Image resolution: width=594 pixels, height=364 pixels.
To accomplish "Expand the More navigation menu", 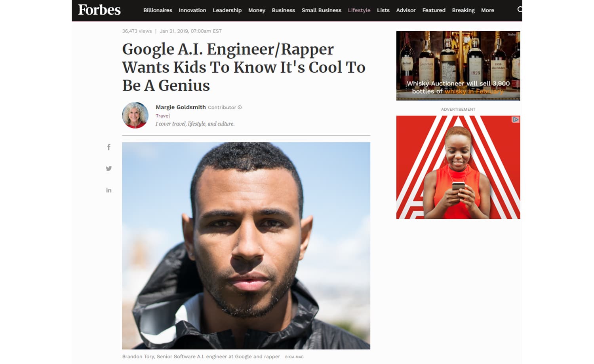I will pos(487,10).
